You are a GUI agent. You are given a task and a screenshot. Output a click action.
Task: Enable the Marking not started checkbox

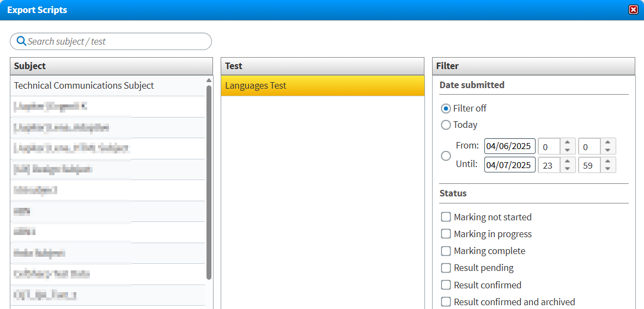coord(446,217)
